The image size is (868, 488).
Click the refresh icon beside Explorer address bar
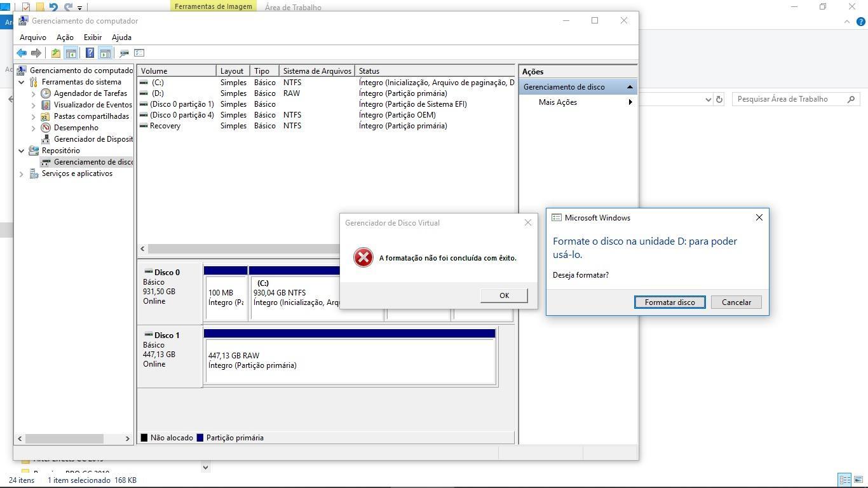point(719,99)
